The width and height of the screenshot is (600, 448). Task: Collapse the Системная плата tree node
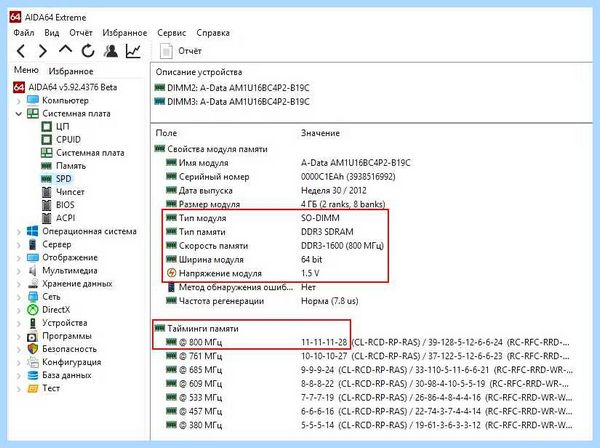[18, 114]
